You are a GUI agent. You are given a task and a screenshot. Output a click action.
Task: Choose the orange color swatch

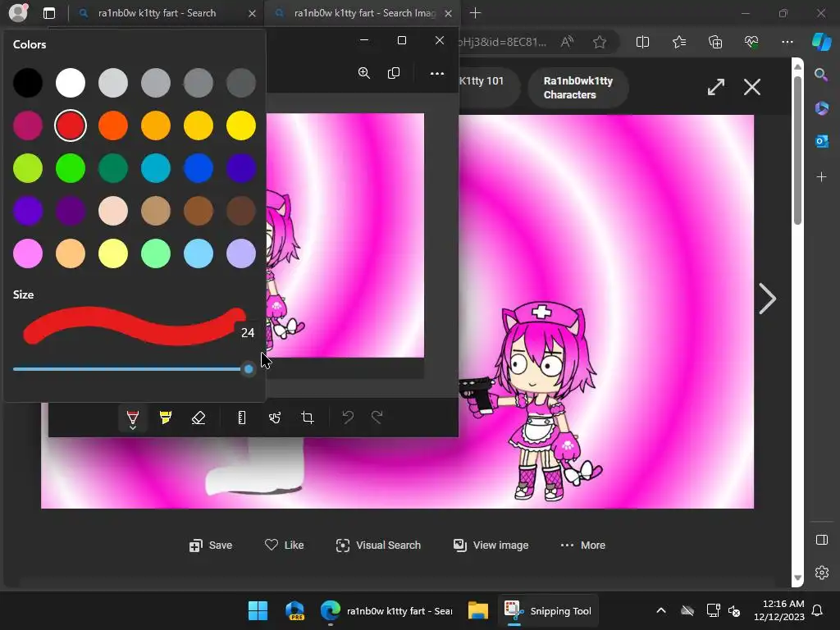[x=113, y=126]
